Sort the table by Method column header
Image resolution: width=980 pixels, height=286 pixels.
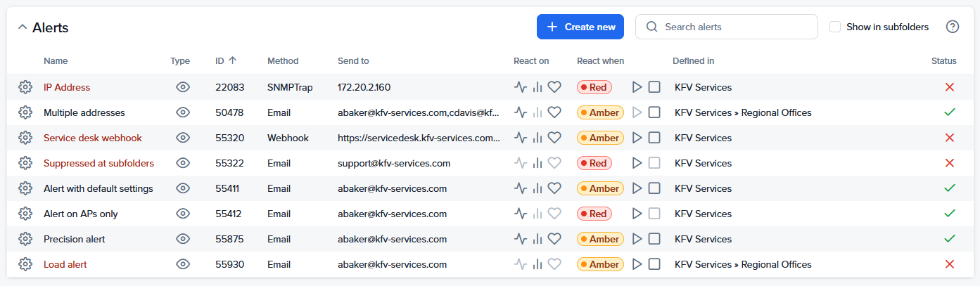coord(283,61)
